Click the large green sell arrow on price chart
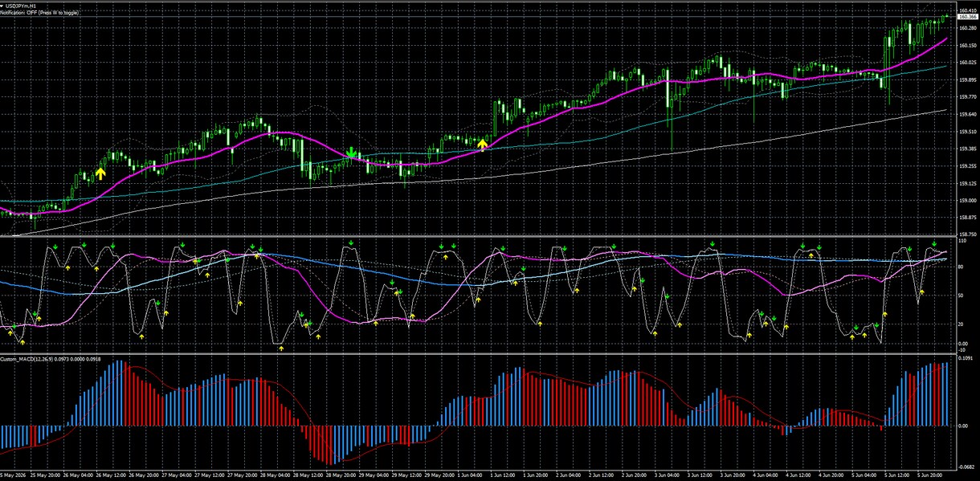The image size is (980, 481). click(351, 153)
